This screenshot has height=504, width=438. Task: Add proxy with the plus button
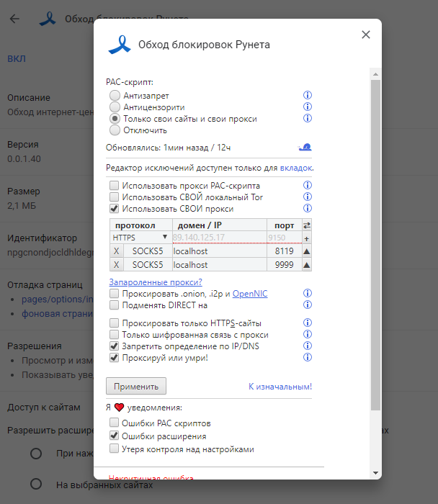click(x=307, y=238)
